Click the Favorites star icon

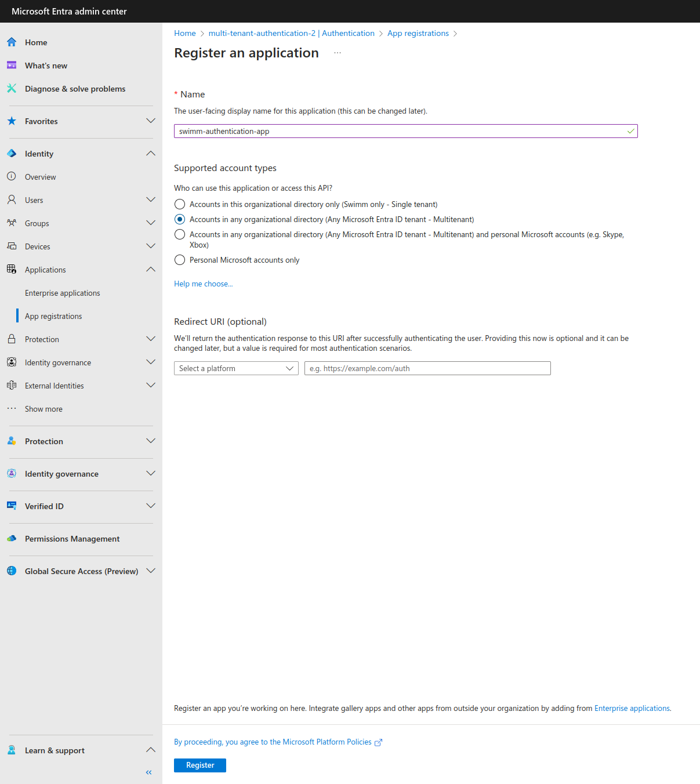[x=12, y=121]
